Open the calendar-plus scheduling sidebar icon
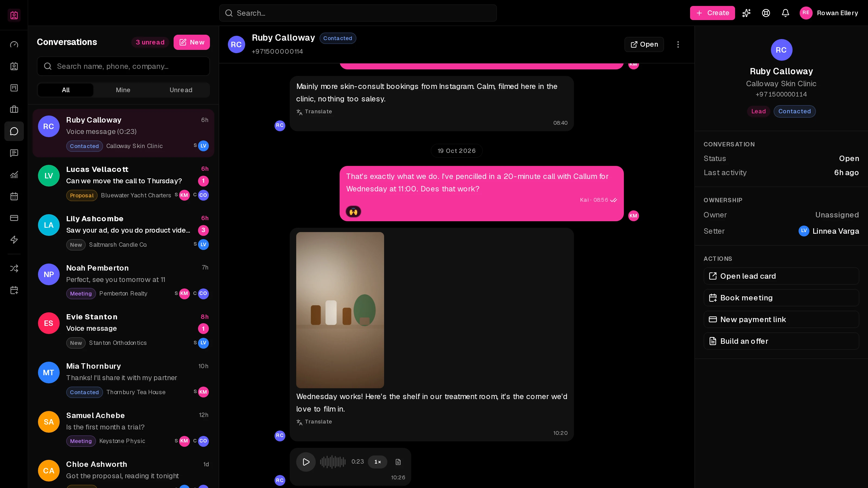This screenshot has height=488, width=868. tap(14, 290)
